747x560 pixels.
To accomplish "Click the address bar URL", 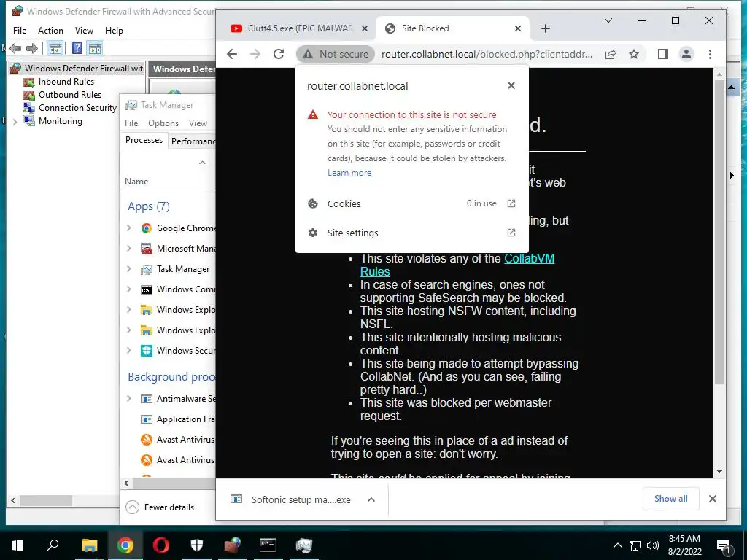I will pyautogui.click(x=487, y=54).
